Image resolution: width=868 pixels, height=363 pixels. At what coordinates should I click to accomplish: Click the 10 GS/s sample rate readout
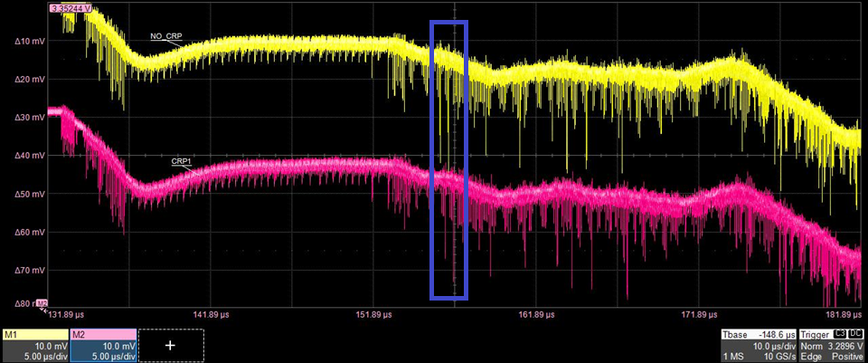click(779, 357)
